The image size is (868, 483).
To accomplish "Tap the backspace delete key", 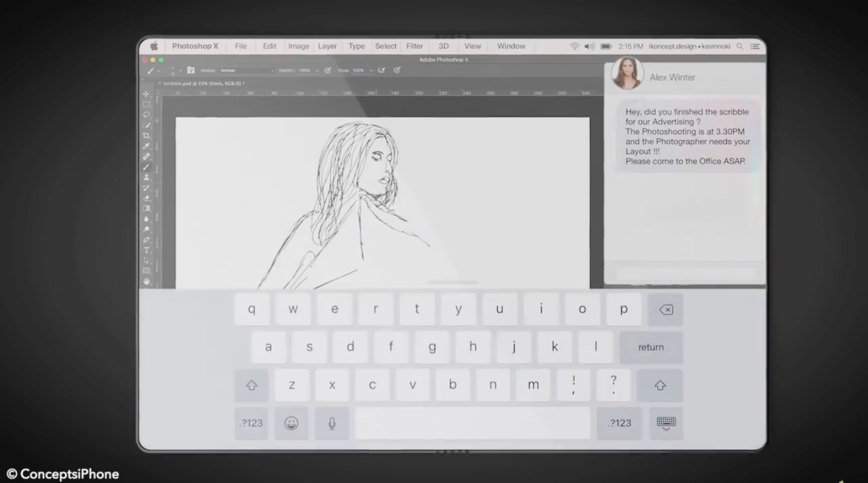I will click(x=665, y=310).
